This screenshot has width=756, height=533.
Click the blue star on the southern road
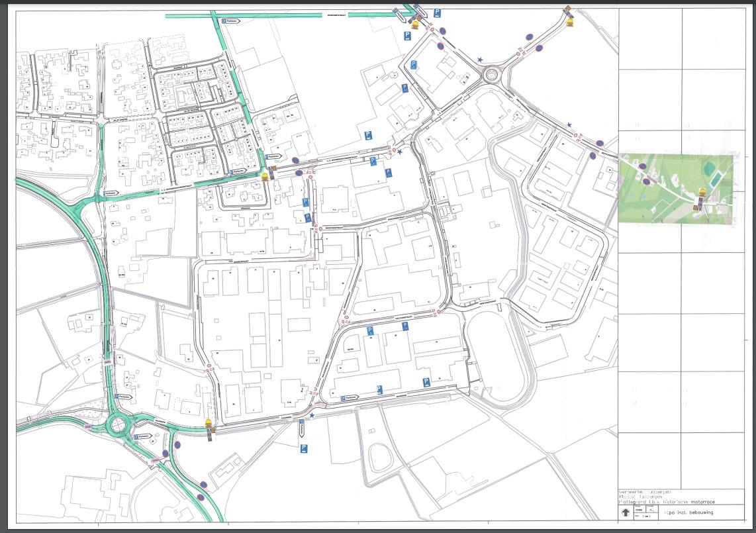click(312, 416)
